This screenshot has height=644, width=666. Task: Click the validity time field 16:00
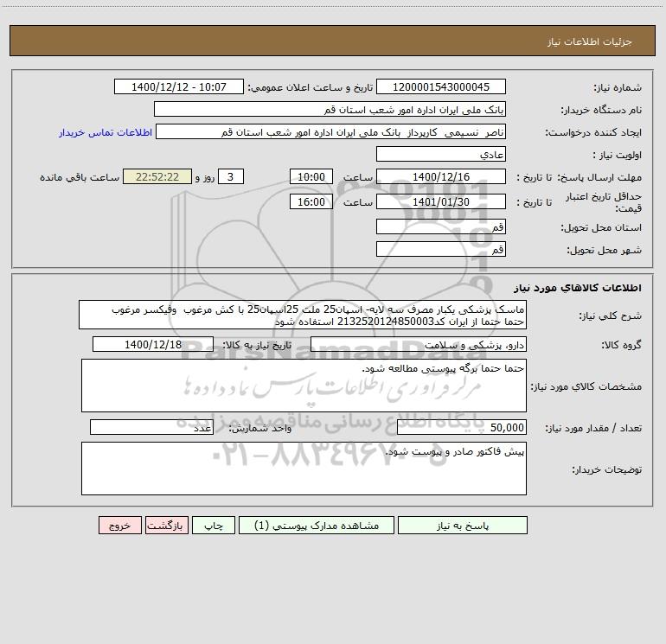pos(311,201)
